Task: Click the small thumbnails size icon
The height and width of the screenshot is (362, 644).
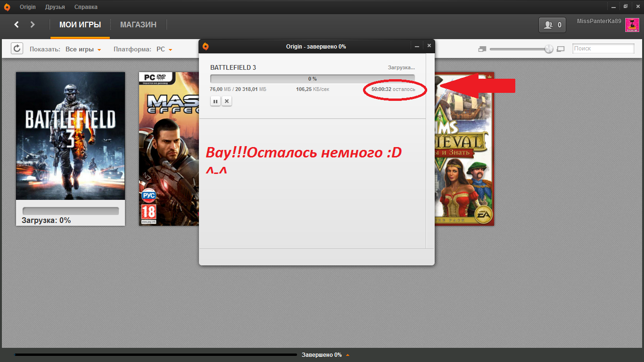Action: pyautogui.click(x=482, y=49)
